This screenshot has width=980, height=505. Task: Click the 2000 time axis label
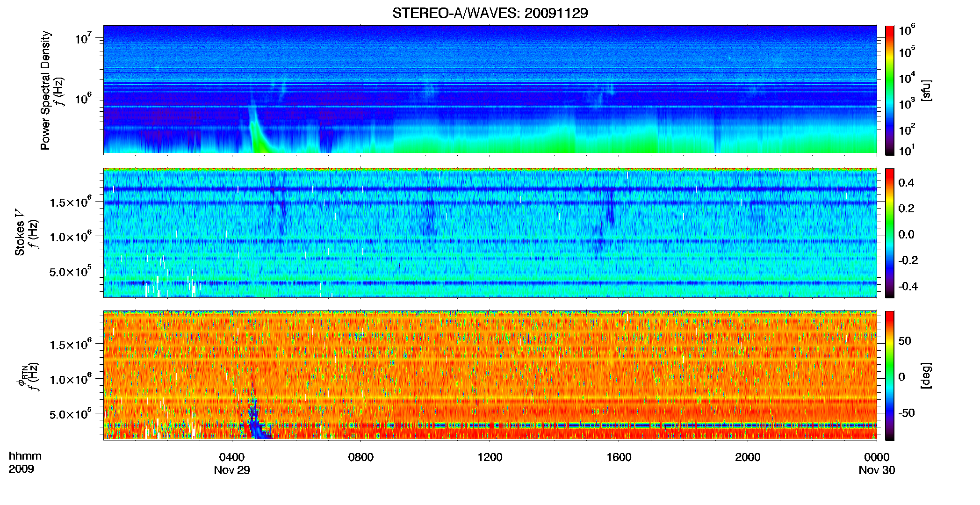point(748,457)
